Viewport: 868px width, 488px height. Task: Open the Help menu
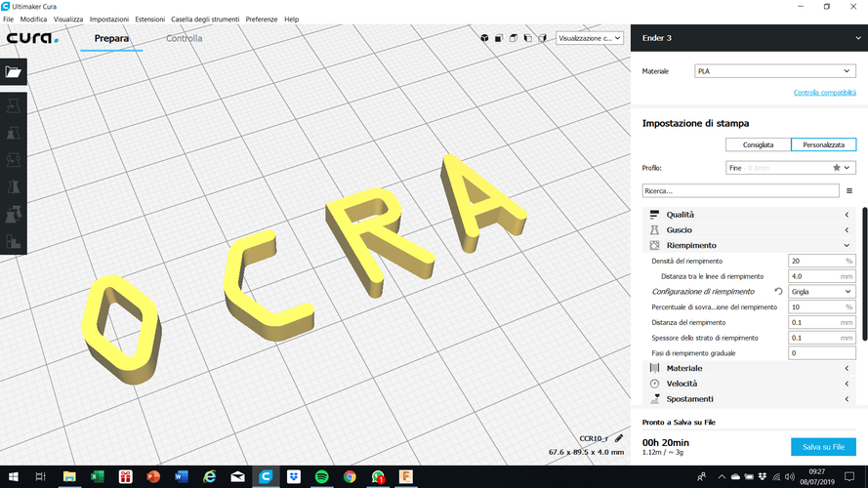pyautogui.click(x=291, y=19)
